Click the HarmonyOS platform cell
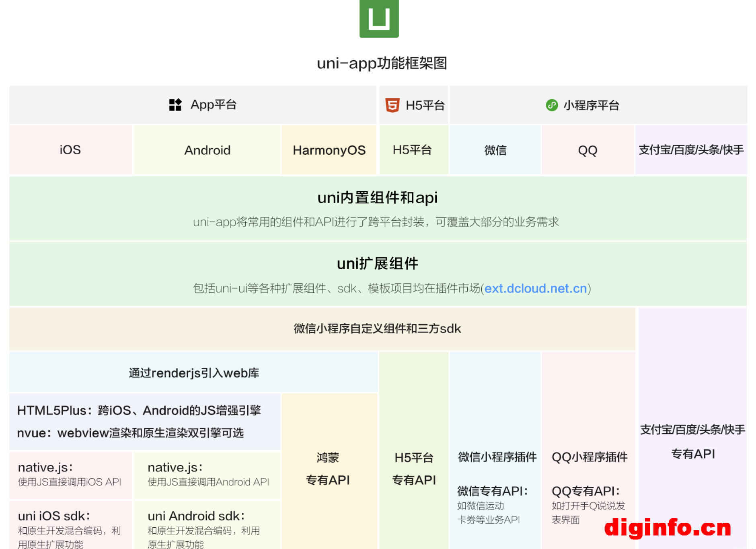Image resolution: width=756 pixels, height=549 pixels. [x=329, y=150]
